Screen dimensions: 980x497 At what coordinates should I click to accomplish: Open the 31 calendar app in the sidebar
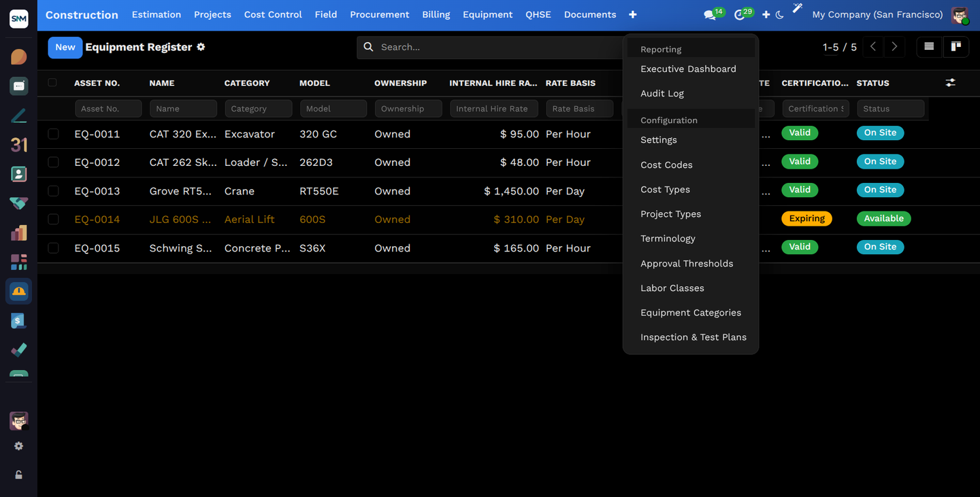(19, 144)
